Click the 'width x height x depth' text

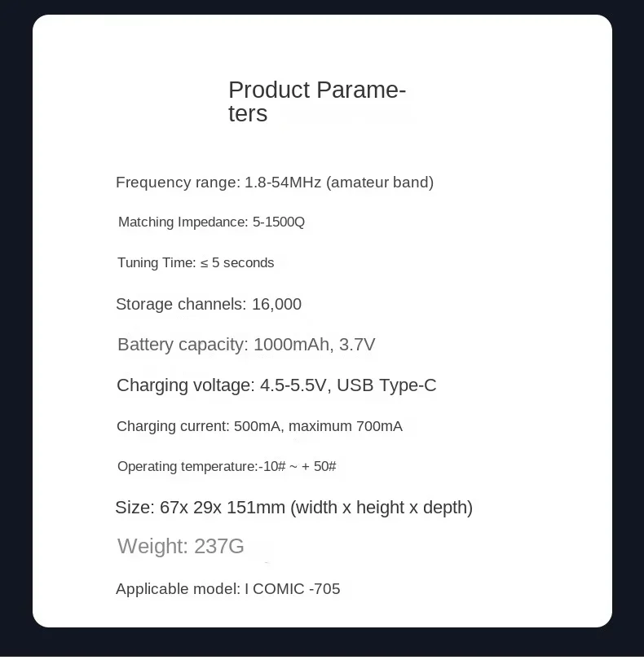coord(382,508)
